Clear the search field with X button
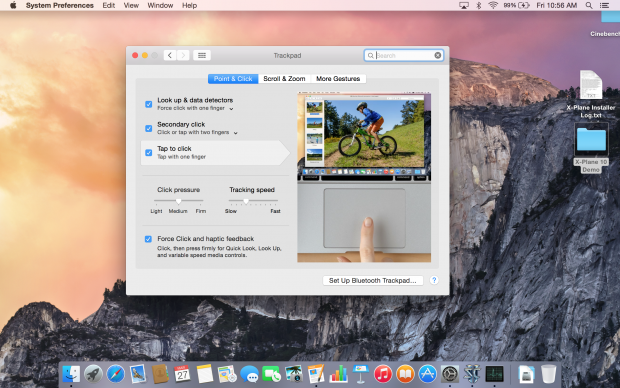This screenshot has width=620, height=388. coord(438,55)
